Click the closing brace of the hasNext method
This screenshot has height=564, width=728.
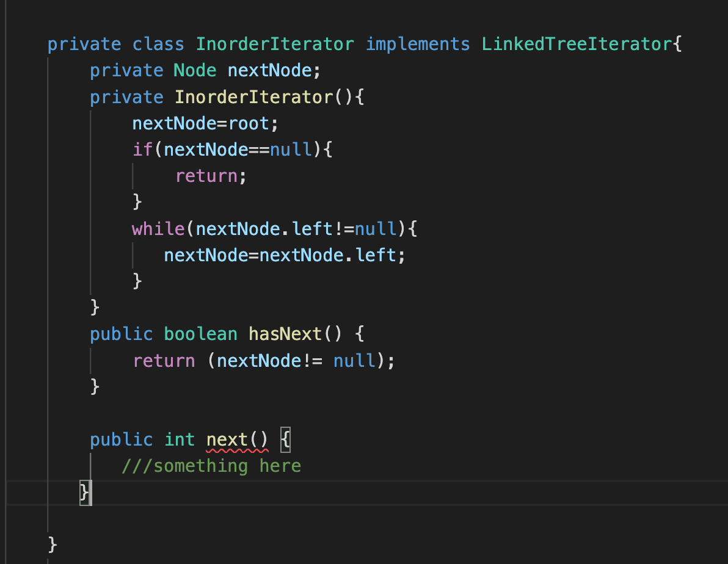point(95,386)
